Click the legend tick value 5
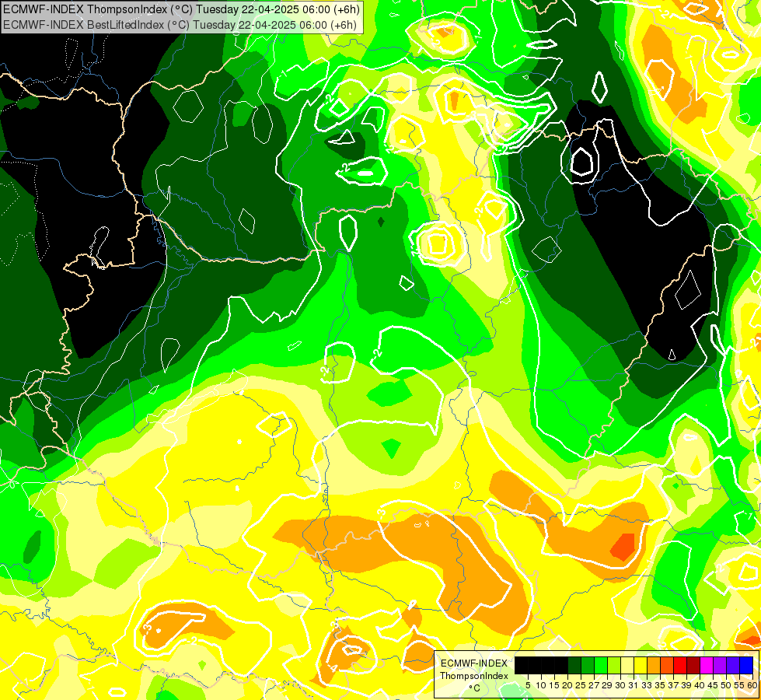 tap(528, 685)
